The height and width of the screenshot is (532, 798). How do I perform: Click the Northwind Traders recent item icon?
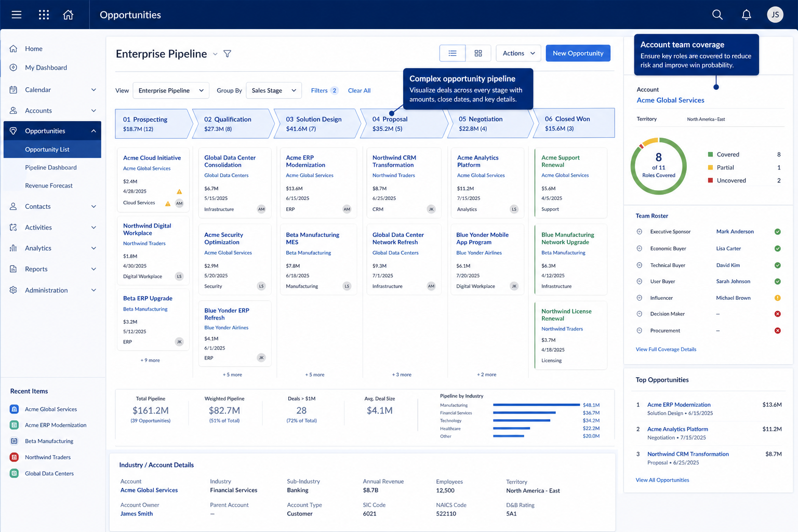pyautogui.click(x=15, y=457)
